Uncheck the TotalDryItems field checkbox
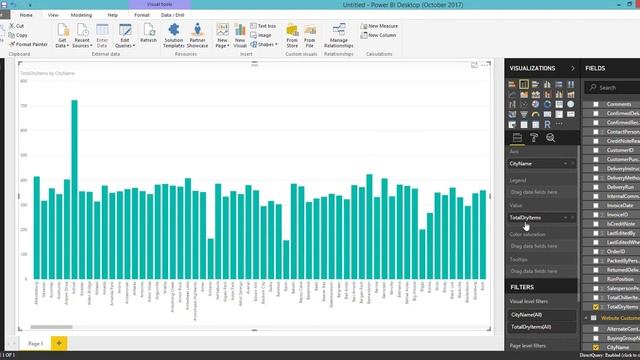Viewport: 640px width, 360px height. tap(596, 307)
